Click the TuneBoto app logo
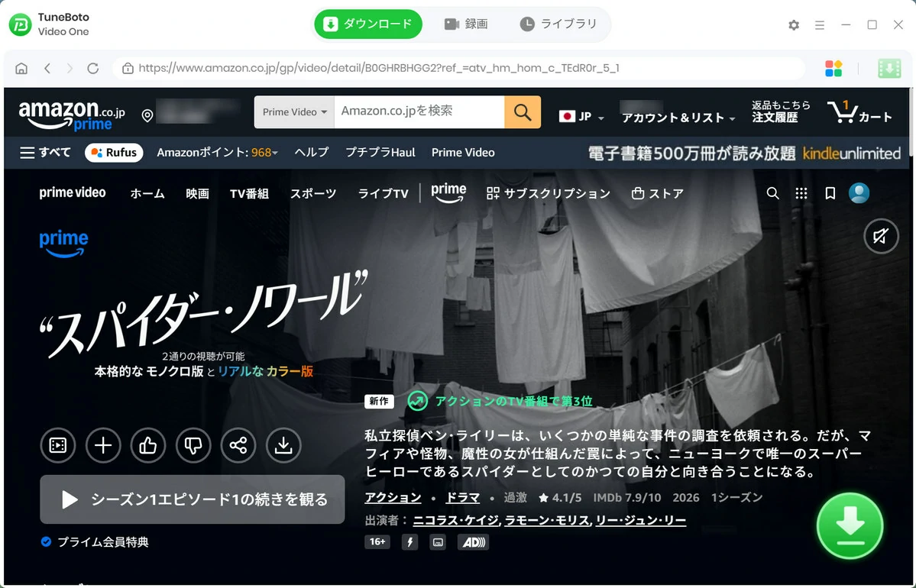The height and width of the screenshot is (588, 916). [x=21, y=24]
